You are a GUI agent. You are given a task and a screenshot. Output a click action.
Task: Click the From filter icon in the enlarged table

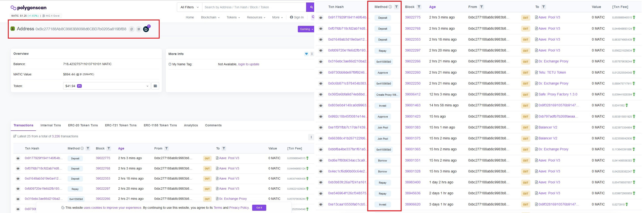(x=481, y=7)
